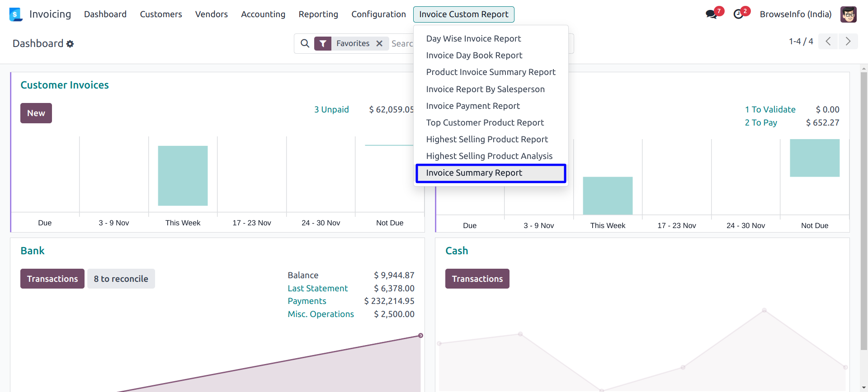The image size is (868, 392).
Task: Expand the Accounting menu
Action: (x=263, y=14)
